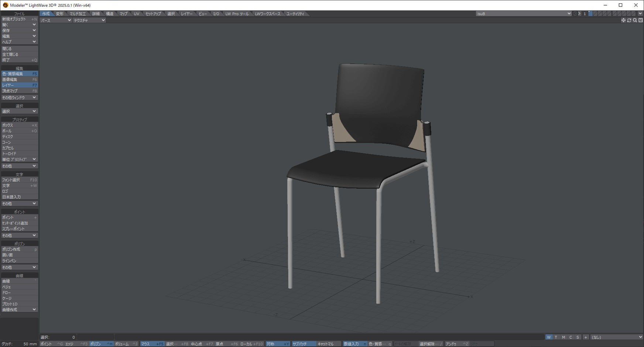This screenshot has width=644, height=347.
Task: Switch to the セットアップ tab
Action: click(x=153, y=14)
